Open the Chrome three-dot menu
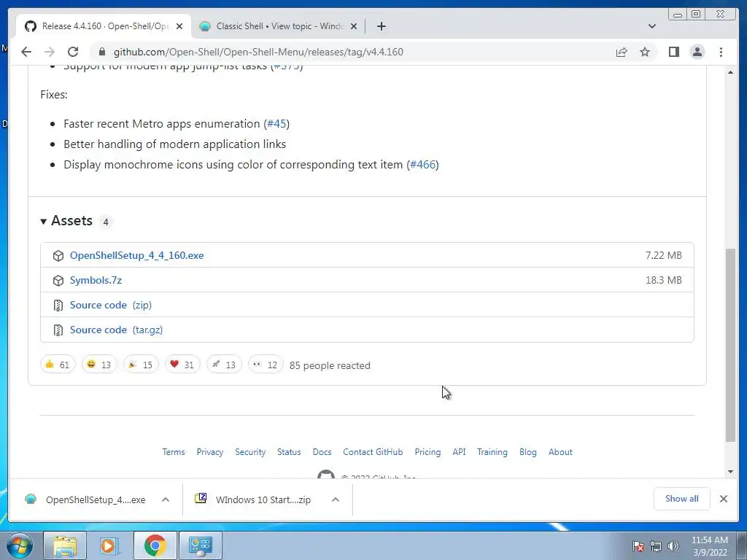 (721, 52)
